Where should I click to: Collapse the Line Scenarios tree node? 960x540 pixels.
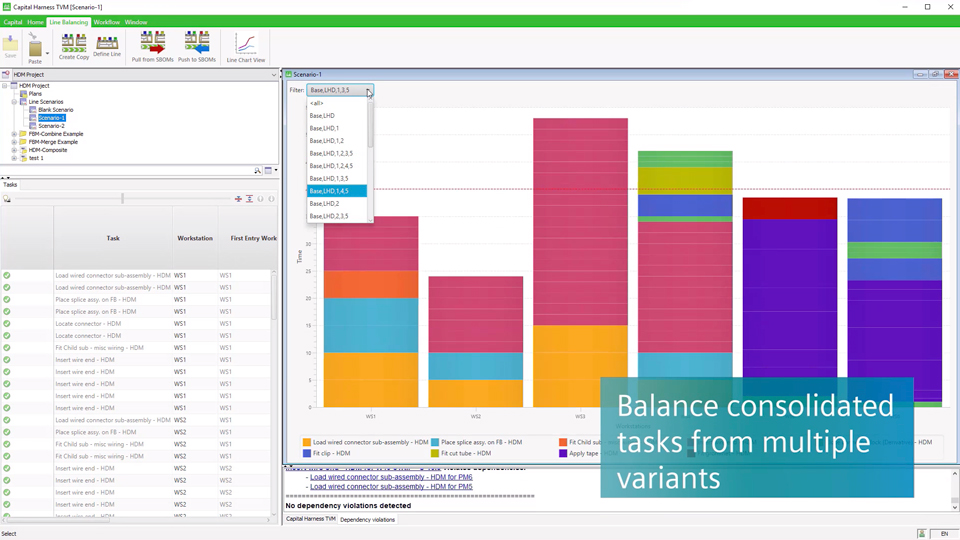point(14,102)
